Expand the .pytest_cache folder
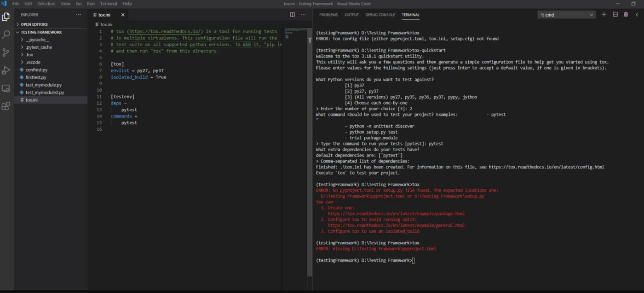Image resolution: width=644 pixels, height=293 pixels. pos(51,47)
